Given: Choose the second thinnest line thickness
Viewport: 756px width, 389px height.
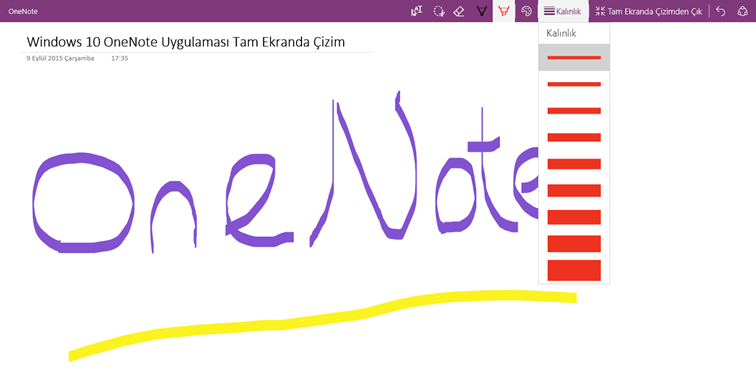Looking at the screenshot, I should [574, 84].
